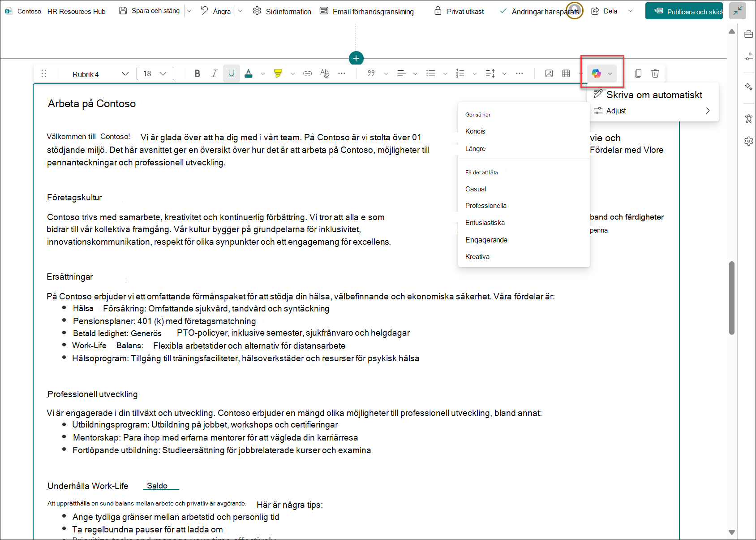Image resolution: width=756 pixels, height=540 pixels.
Task: Apply a numbered list
Action: (460, 73)
